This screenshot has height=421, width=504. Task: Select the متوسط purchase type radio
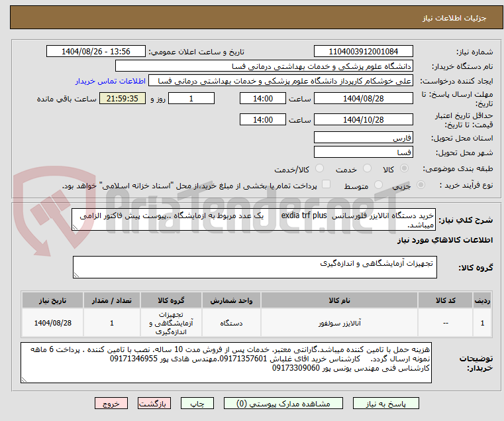[x=379, y=185]
